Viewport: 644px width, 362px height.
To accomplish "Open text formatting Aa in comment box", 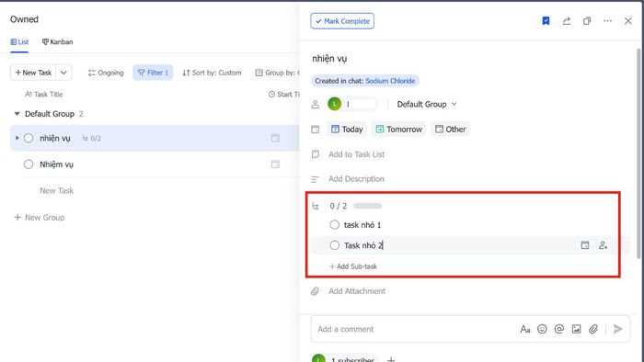I will click(x=525, y=329).
